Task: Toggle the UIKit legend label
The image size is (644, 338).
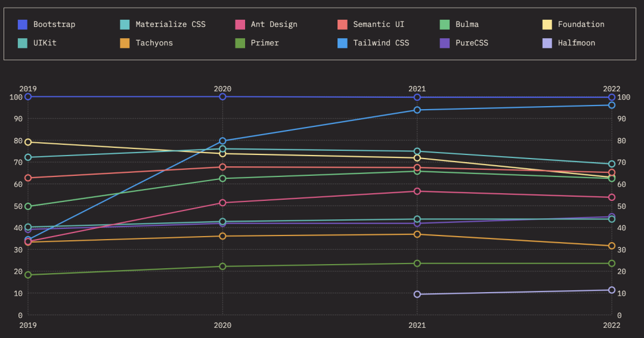Action: (x=45, y=43)
